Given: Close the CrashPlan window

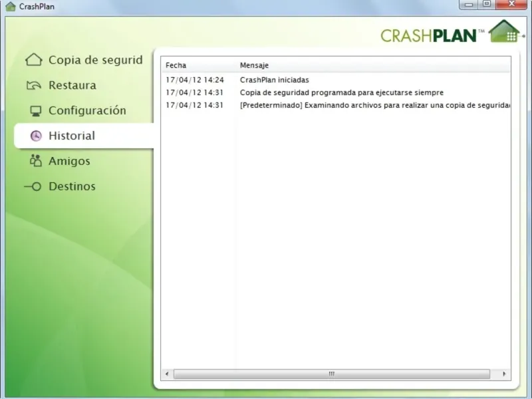Looking at the screenshot, I should click(x=511, y=4).
